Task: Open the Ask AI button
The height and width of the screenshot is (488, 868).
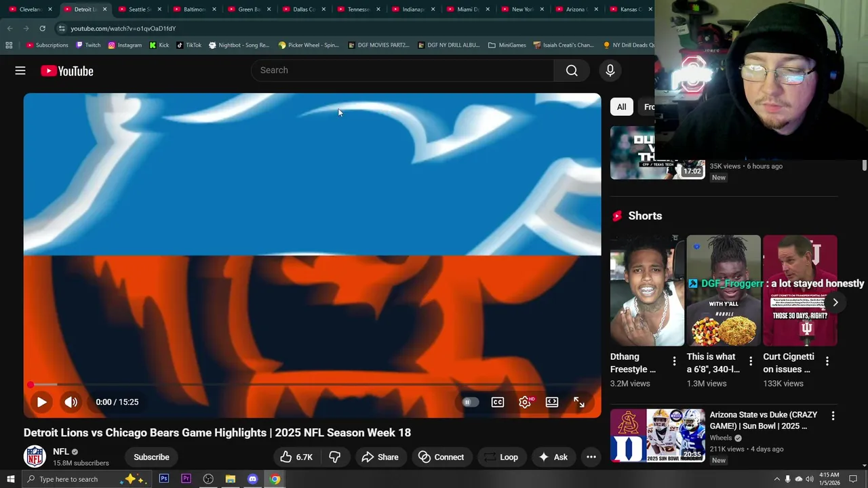Action: (x=553, y=457)
